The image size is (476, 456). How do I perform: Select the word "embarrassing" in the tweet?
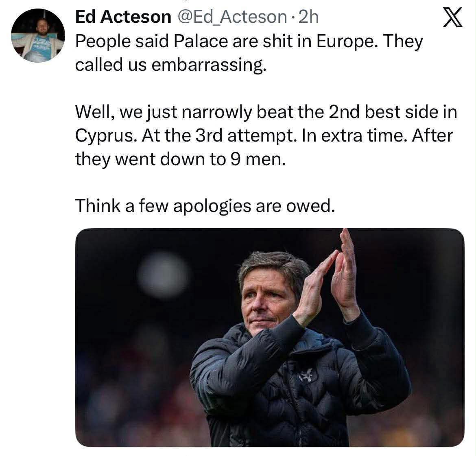(208, 65)
